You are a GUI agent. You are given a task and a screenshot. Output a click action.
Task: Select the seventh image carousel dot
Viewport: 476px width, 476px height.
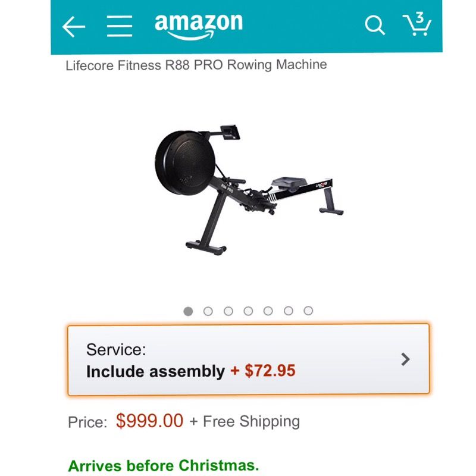tap(308, 311)
